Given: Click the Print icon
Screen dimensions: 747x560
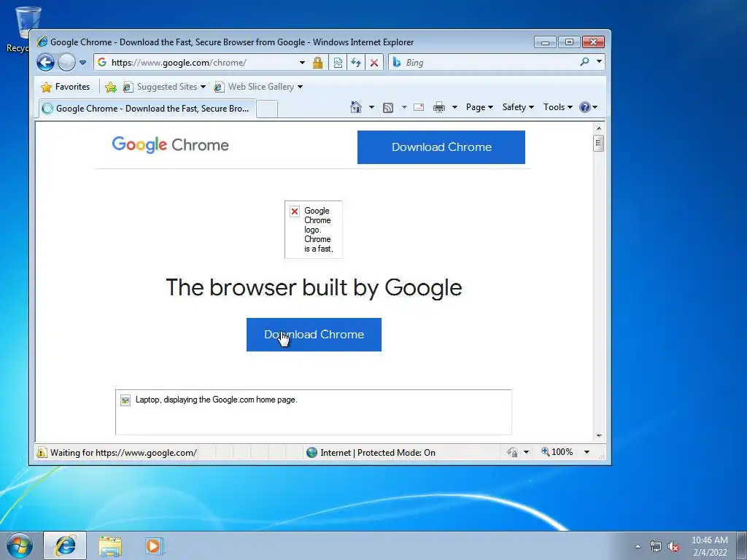Looking at the screenshot, I should (438, 107).
